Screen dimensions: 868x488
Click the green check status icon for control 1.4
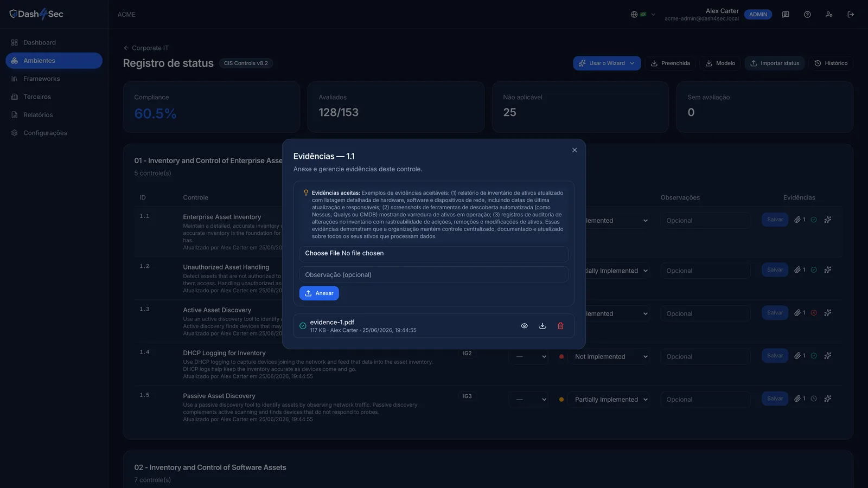coord(814,356)
